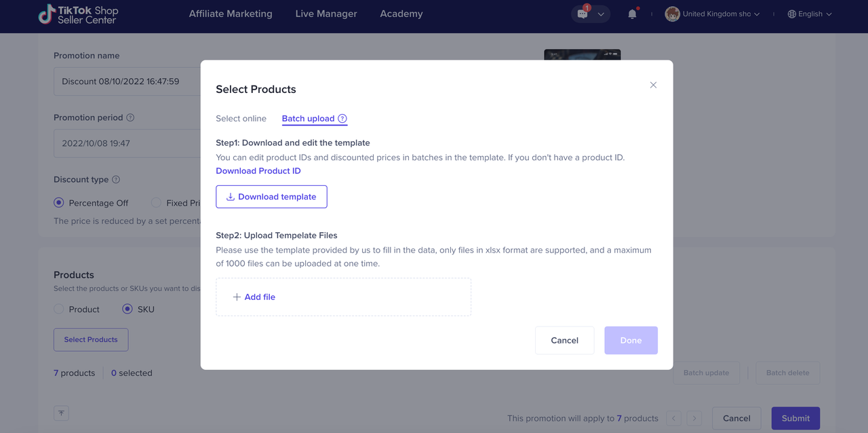
Task: Click the Add file upload area
Action: point(343,297)
